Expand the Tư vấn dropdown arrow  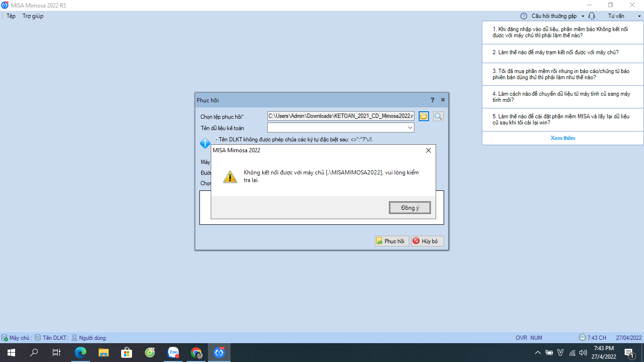pyautogui.click(x=639, y=16)
